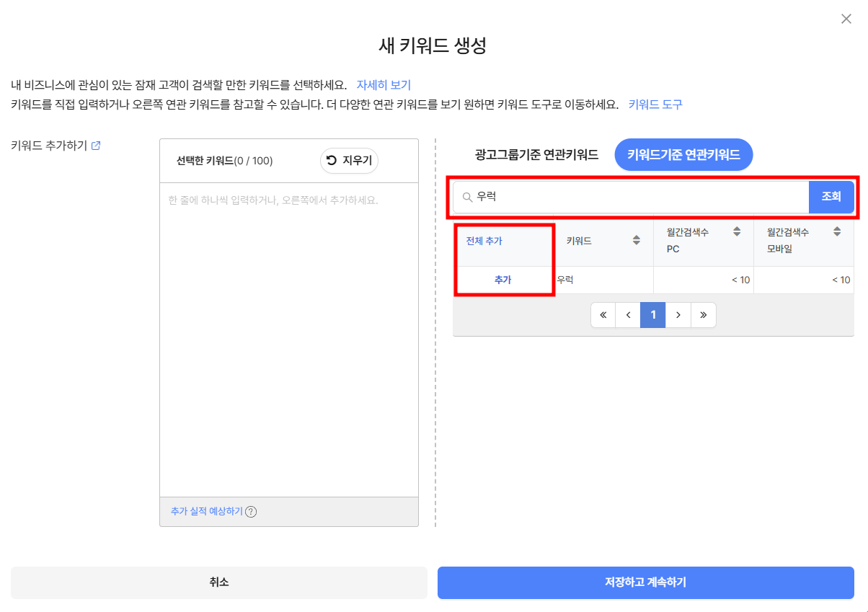Viewport: 868px width, 612px height.
Task: Open the external link icon beside 키워드 추가하기
Action: click(x=96, y=146)
